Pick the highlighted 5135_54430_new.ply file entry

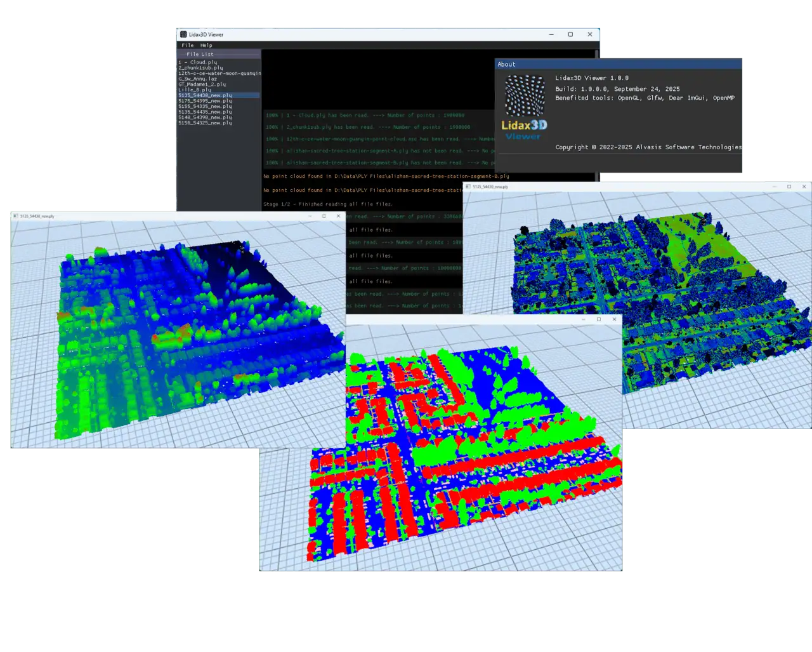(205, 95)
